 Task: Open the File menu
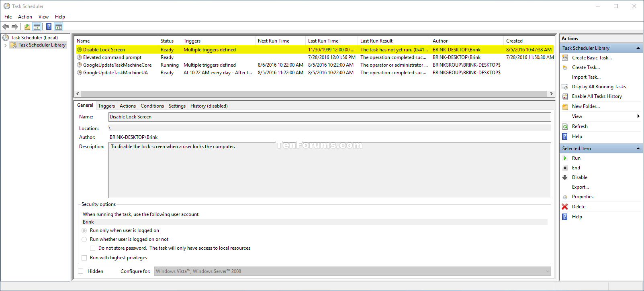tap(8, 17)
